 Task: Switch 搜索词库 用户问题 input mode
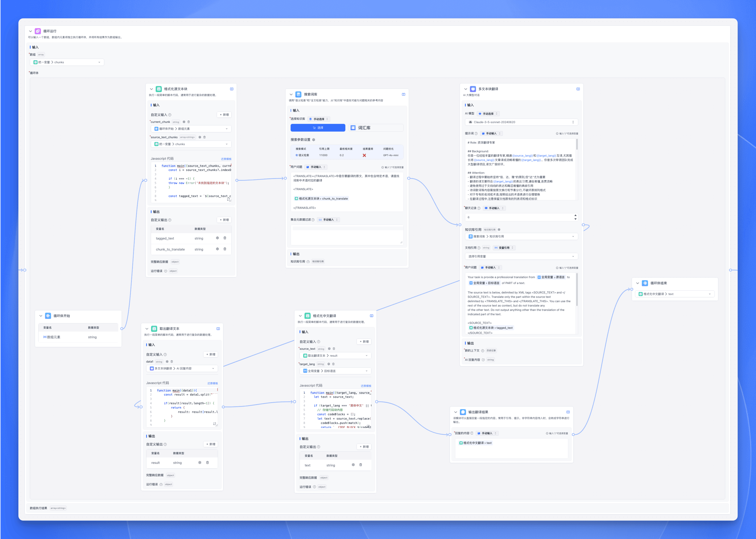pos(316,167)
